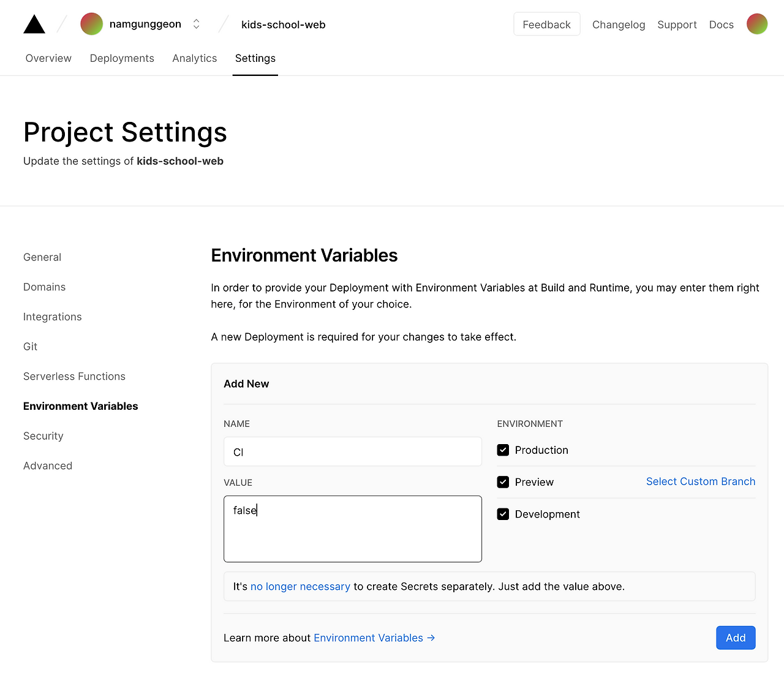Click the namgunggeon team avatar
The width and height of the screenshot is (784, 675).
coord(91,24)
